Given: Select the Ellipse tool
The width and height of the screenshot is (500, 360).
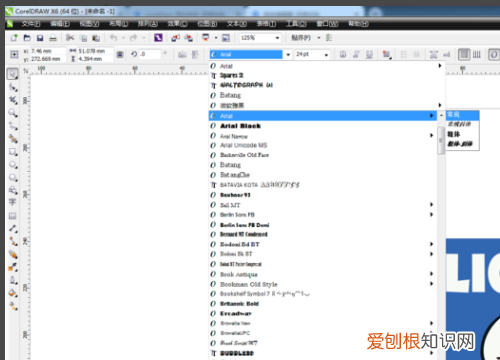Looking at the screenshot, I should 13,165.
